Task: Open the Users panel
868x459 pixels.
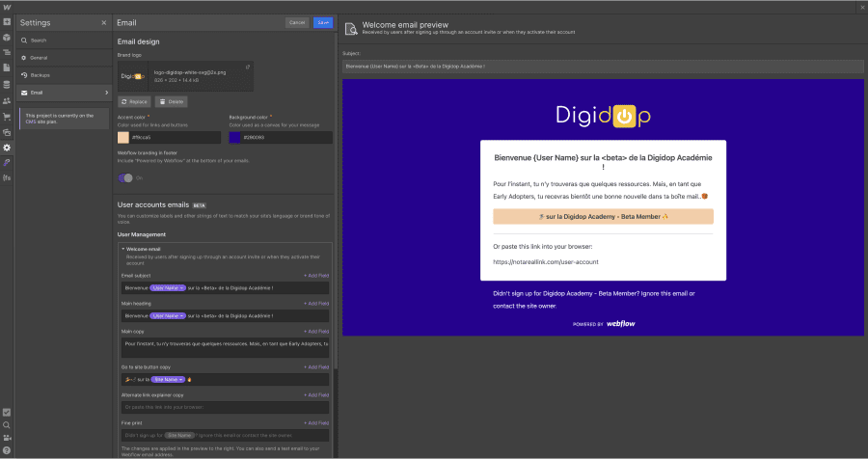Action: click(7, 101)
